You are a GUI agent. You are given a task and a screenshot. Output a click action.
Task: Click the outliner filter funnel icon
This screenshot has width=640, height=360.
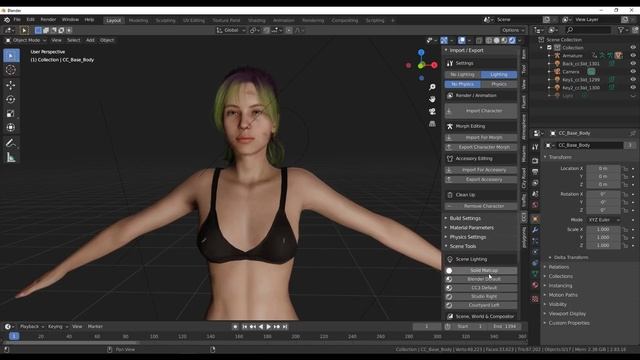coord(621,30)
